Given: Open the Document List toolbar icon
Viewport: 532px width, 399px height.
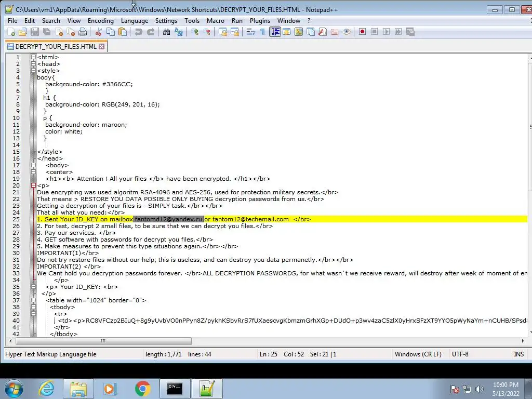Looking at the screenshot, I should [311, 32].
